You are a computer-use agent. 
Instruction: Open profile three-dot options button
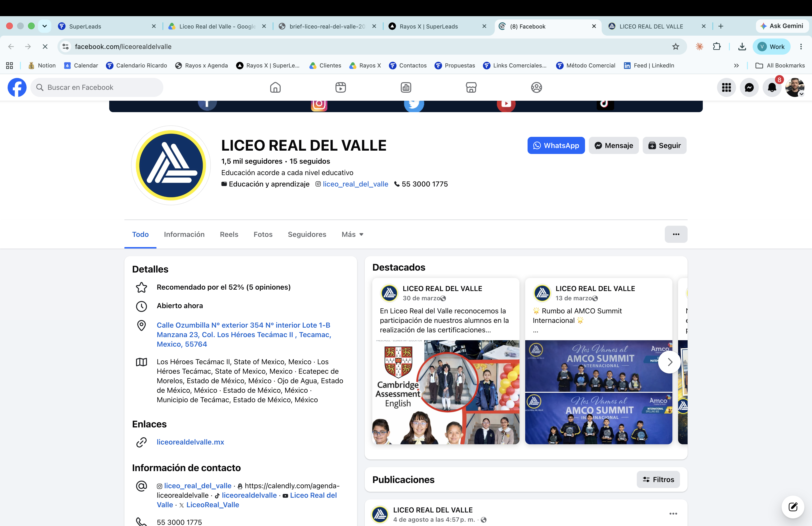(x=676, y=234)
